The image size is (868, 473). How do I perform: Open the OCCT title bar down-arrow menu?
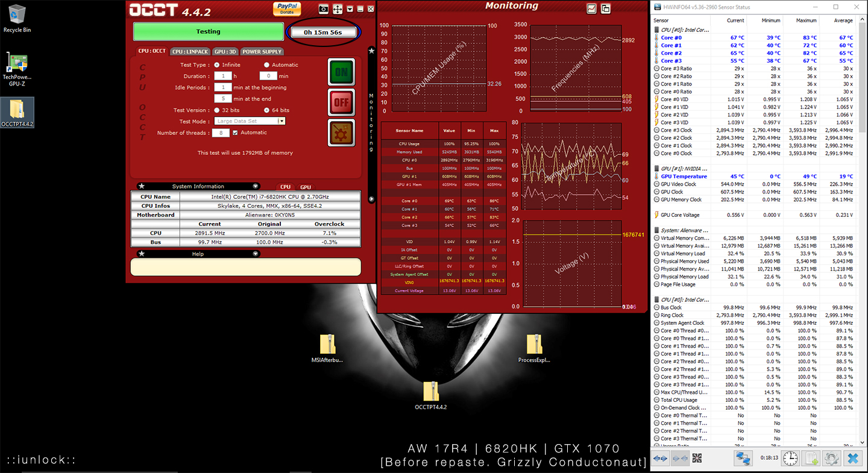point(350,9)
